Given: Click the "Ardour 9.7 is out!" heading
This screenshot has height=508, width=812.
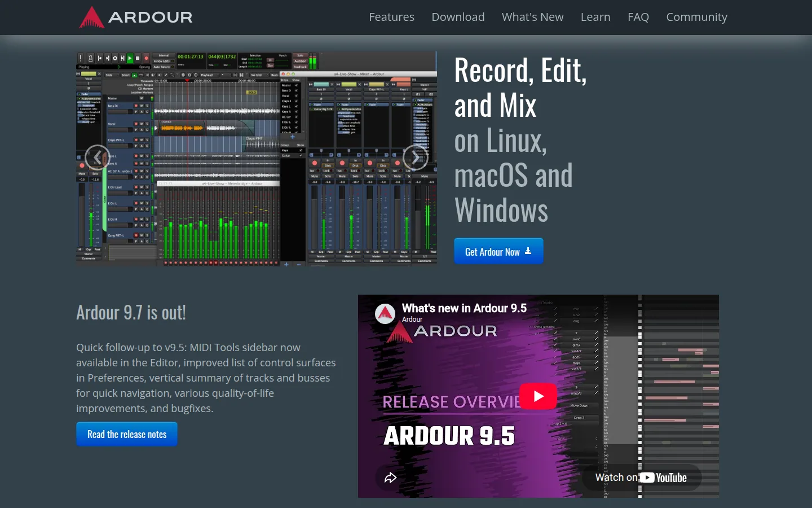Looking at the screenshot, I should pyautogui.click(x=131, y=312).
